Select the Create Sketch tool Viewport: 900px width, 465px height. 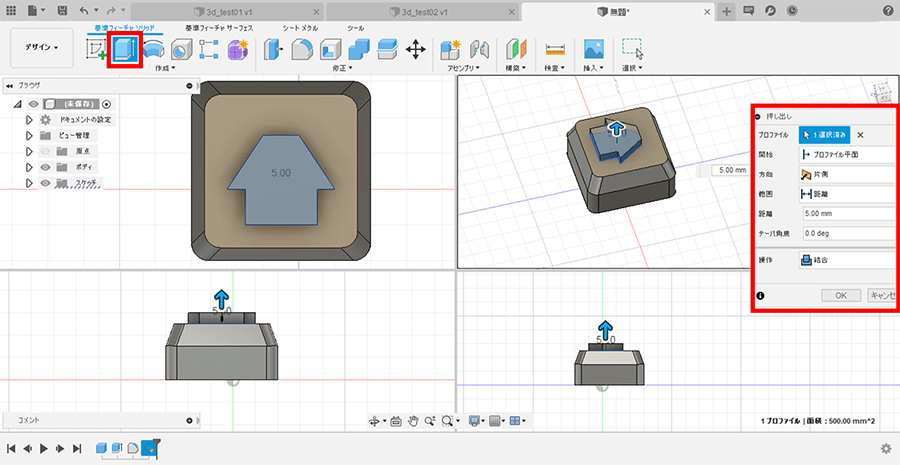[96, 50]
